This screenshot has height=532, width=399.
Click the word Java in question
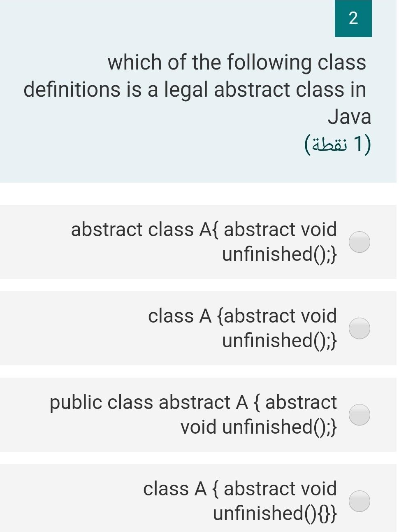[x=350, y=116]
